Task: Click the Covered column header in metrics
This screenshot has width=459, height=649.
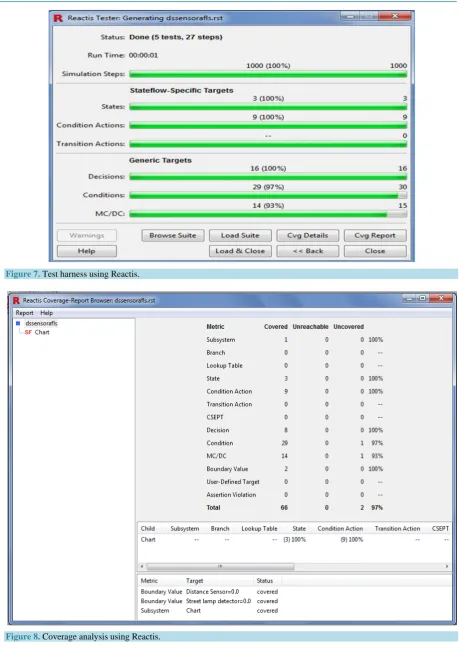Action: pyautogui.click(x=276, y=327)
